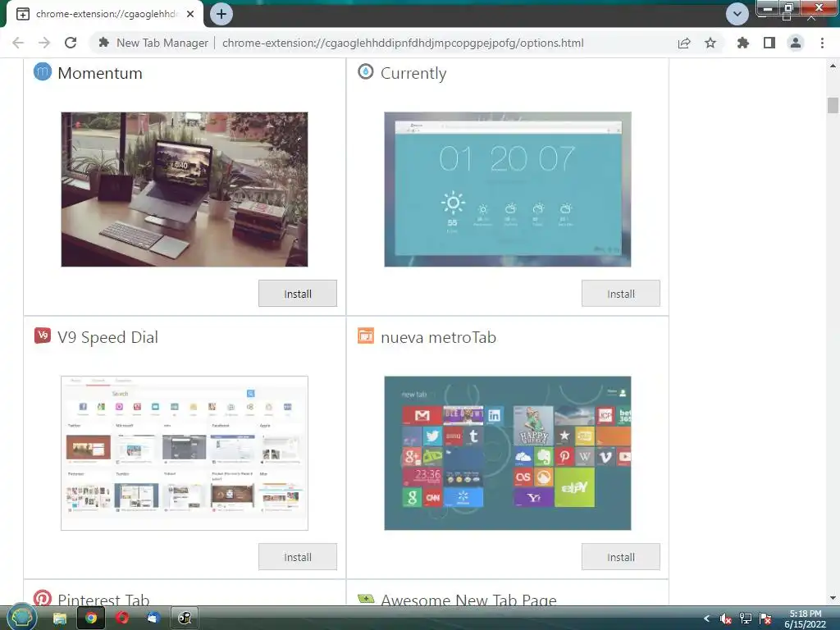Click the share page icon in the address bar
The height and width of the screenshot is (630, 840).
click(684, 43)
